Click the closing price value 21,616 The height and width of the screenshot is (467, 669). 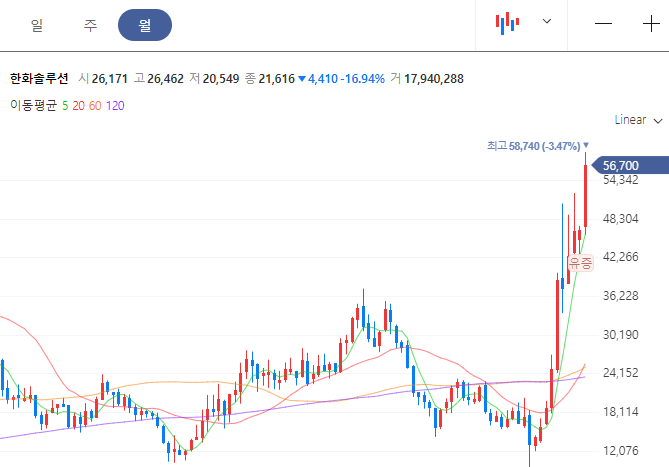[x=276, y=79]
